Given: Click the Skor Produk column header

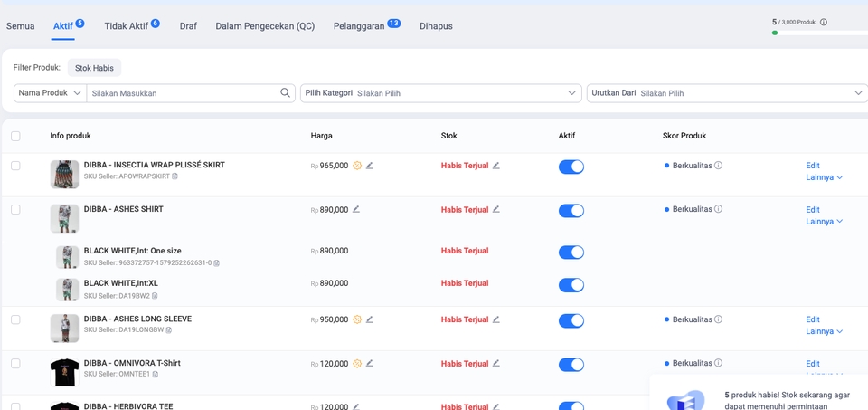Looking at the screenshot, I should point(684,136).
